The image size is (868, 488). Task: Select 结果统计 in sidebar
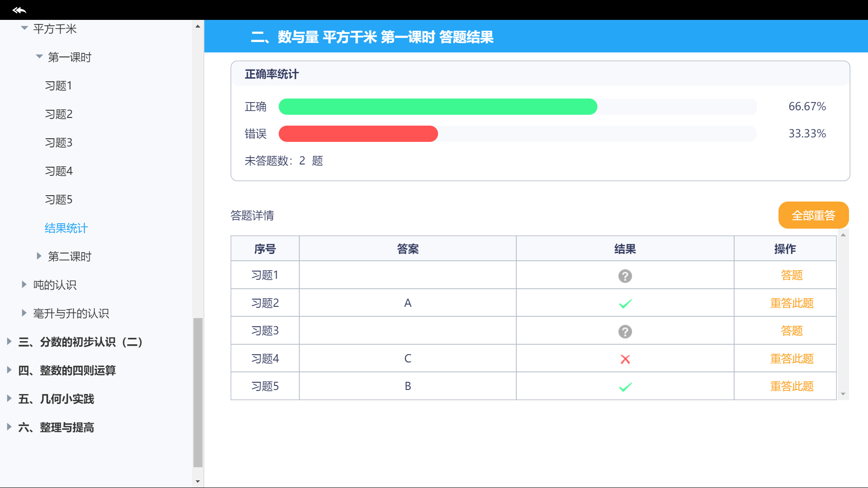[x=66, y=228]
